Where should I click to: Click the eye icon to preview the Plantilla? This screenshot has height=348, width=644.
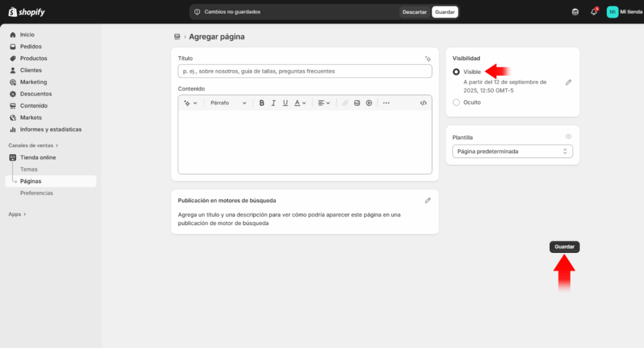click(x=568, y=137)
